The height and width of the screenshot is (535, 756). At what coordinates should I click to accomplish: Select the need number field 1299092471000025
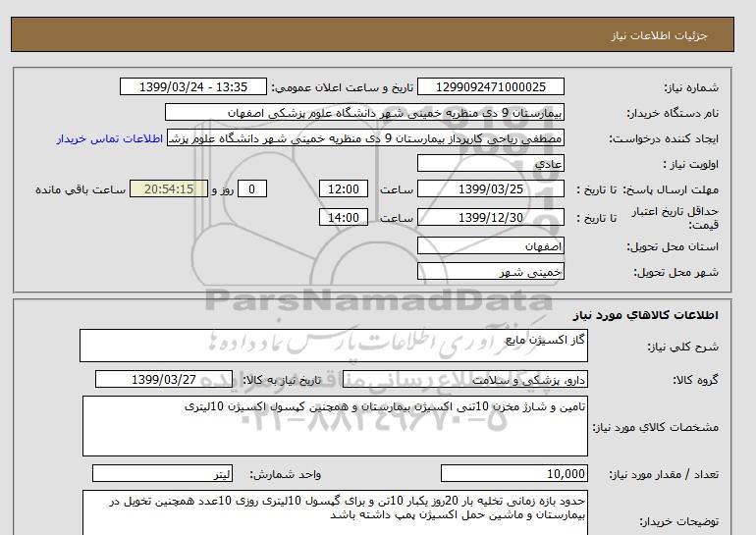coord(490,86)
